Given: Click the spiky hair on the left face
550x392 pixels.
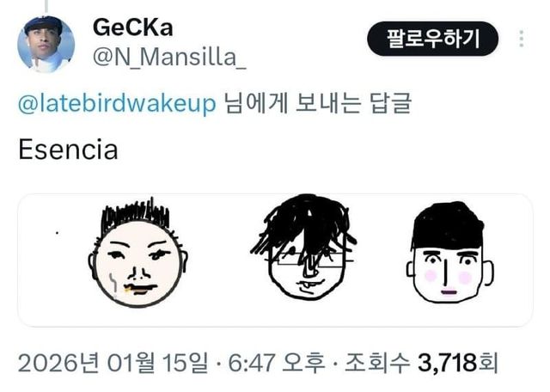Looking at the screenshot, I should 136,214.
